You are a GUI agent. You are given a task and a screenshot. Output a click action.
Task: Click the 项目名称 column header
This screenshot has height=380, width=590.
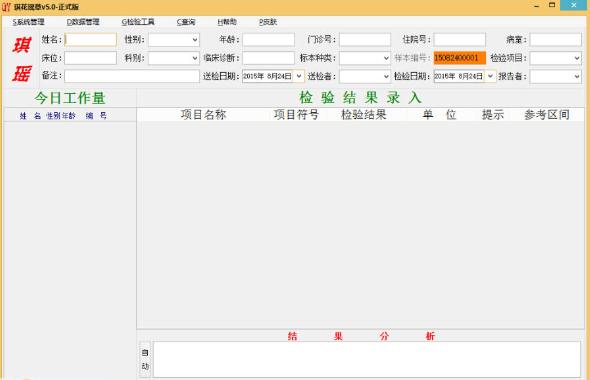[x=203, y=115]
